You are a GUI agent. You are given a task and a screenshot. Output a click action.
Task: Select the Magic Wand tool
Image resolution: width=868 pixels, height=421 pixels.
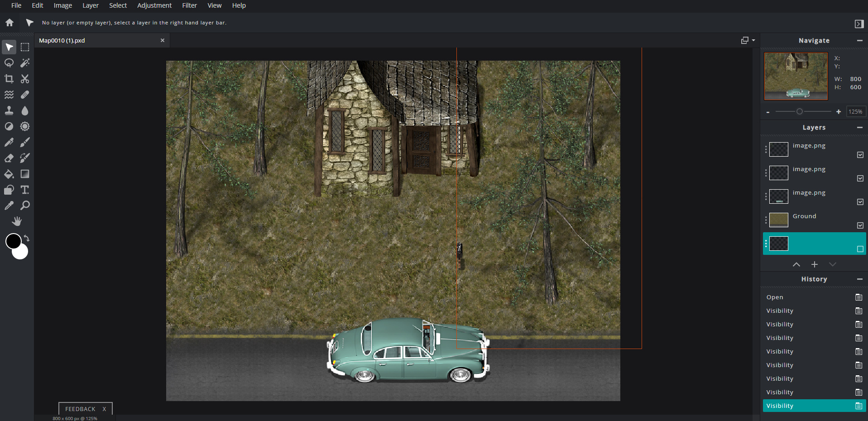25,63
